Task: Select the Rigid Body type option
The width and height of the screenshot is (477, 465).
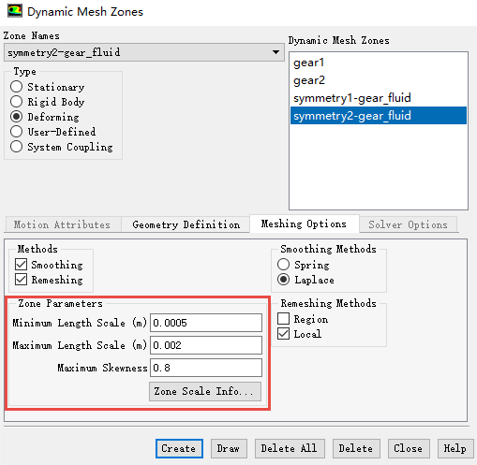Action: [16, 102]
